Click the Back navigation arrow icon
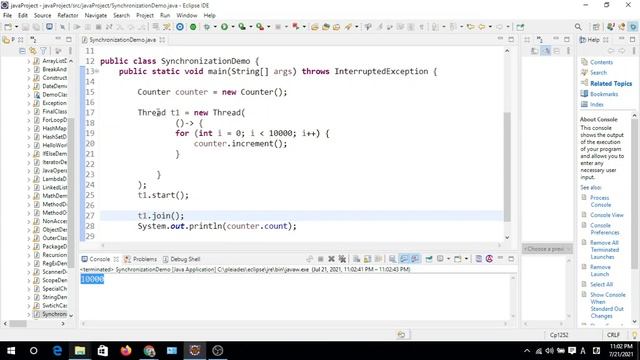The image size is (640, 360). [x=482, y=27]
